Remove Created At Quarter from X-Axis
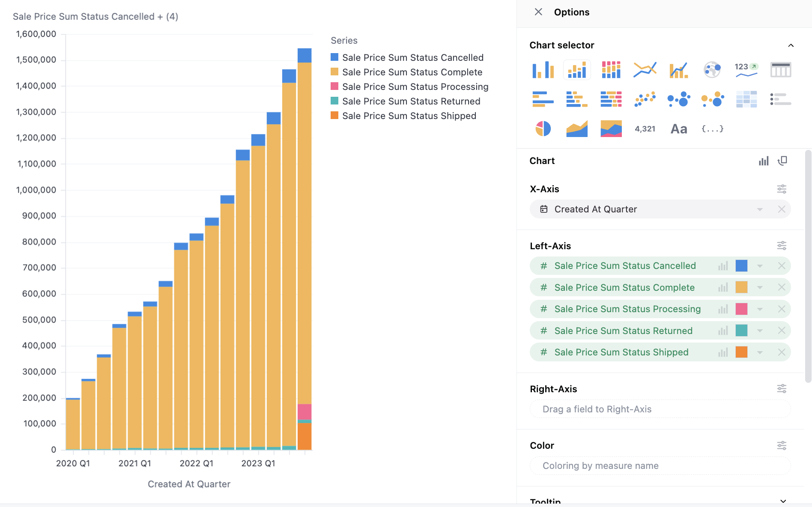 [x=782, y=209]
